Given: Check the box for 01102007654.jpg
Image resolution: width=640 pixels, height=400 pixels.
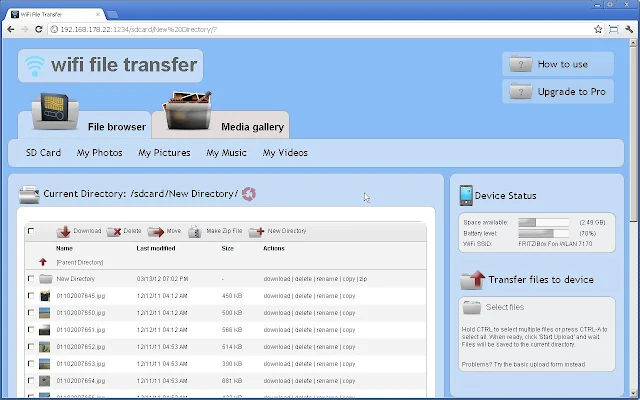Looking at the screenshot, I should 31,380.
